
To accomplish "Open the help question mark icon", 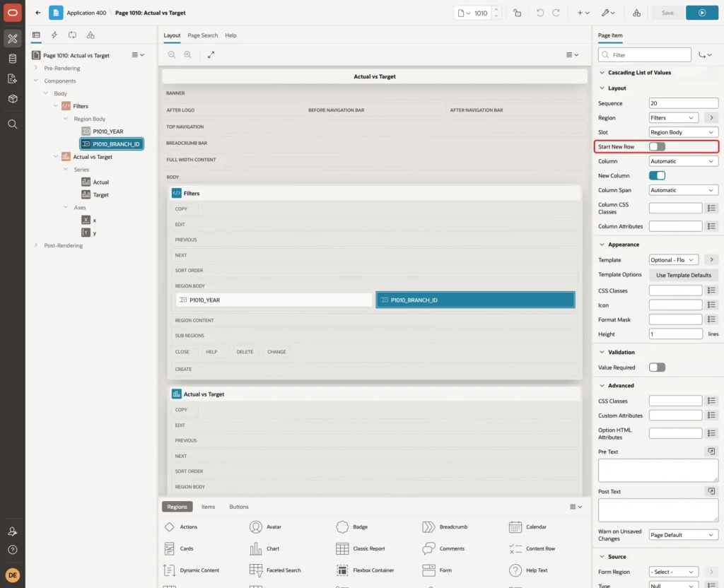I will pyautogui.click(x=13, y=550).
